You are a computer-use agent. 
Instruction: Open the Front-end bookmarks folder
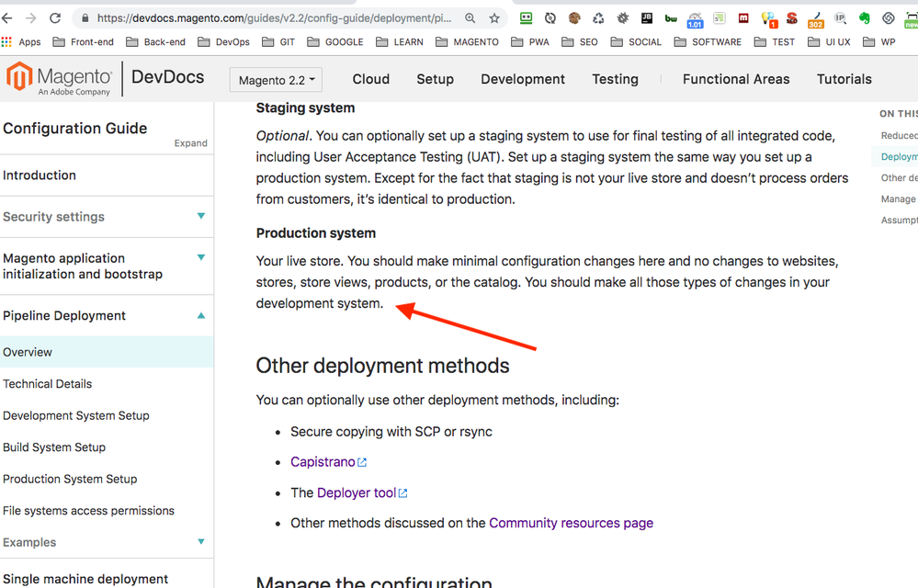point(83,42)
